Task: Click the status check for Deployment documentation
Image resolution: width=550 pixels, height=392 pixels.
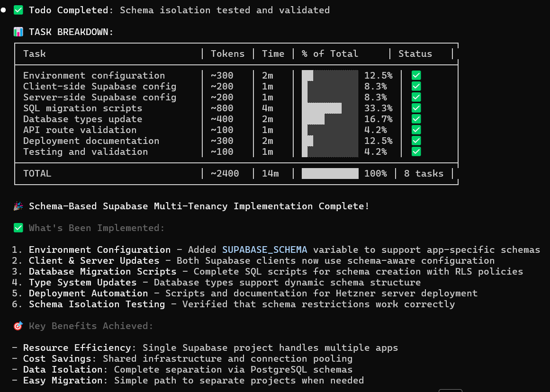Action: [x=416, y=141]
